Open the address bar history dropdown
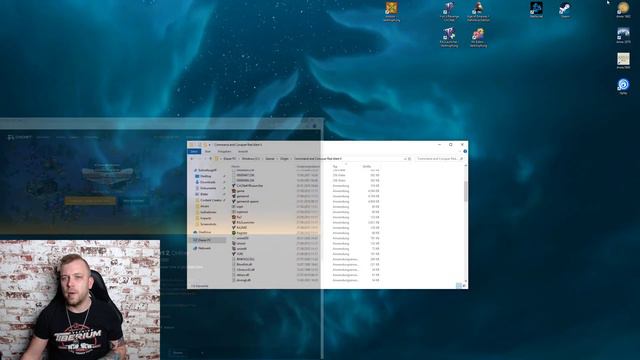The image size is (640, 360). 405,158
